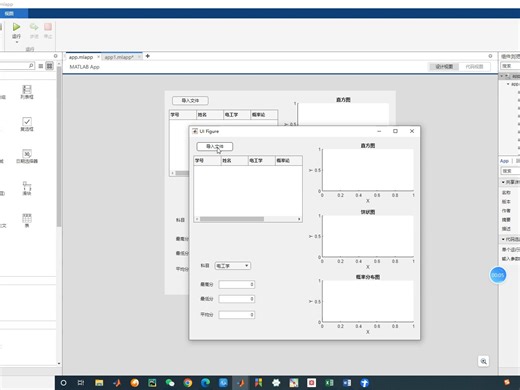Select the Date Picker component icon
Viewport: 520px width, 390px height.
coord(27,154)
